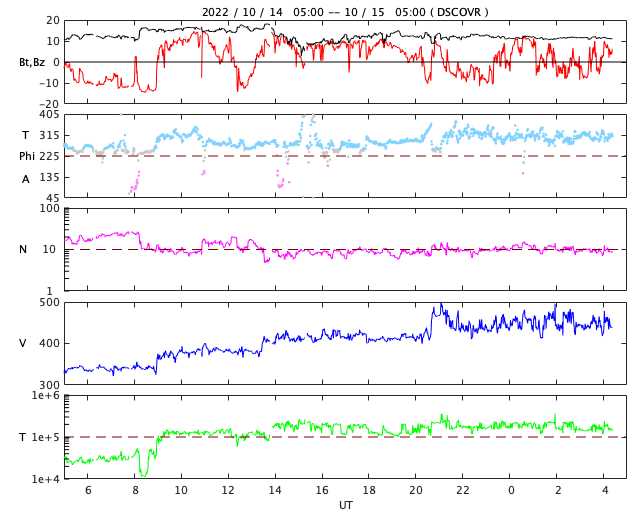
Task: Click the "Bt,Bz" axis label
Action: click(32, 62)
